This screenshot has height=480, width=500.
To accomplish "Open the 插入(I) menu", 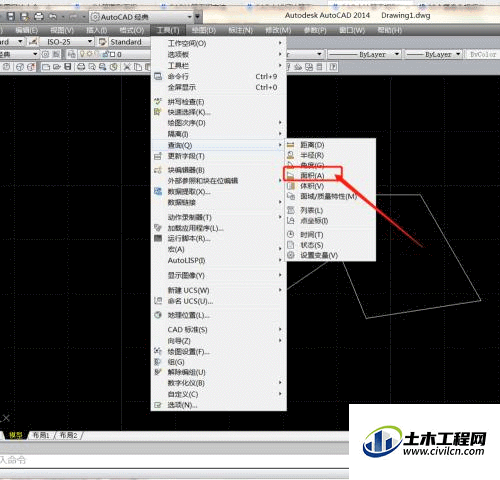I will (97, 30).
